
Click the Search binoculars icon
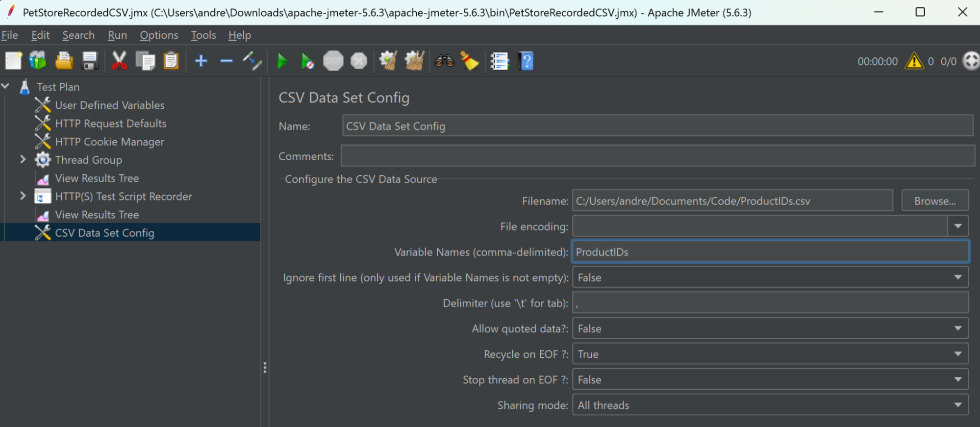click(444, 61)
